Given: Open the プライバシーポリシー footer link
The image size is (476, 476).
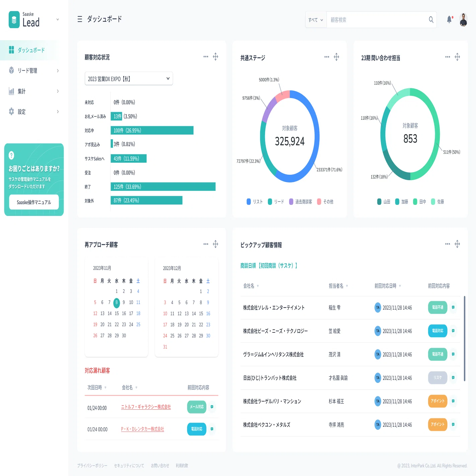Looking at the screenshot, I should click(x=92, y=466).
